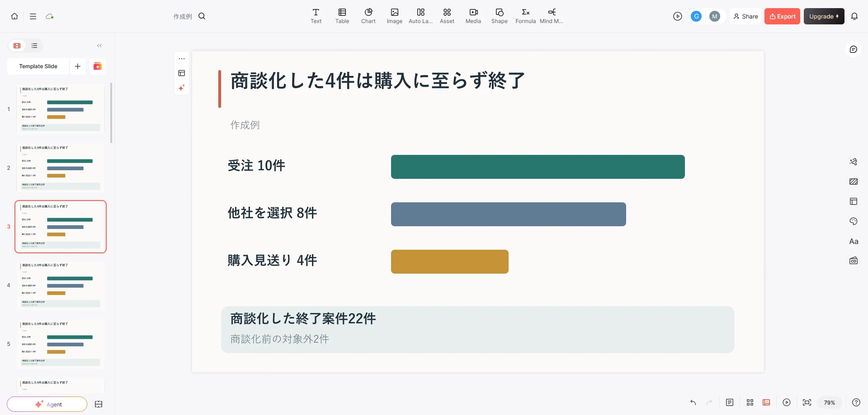Open the hamburger main menu
The height and width of the screenshot is (415, 868).
point(33,16)
